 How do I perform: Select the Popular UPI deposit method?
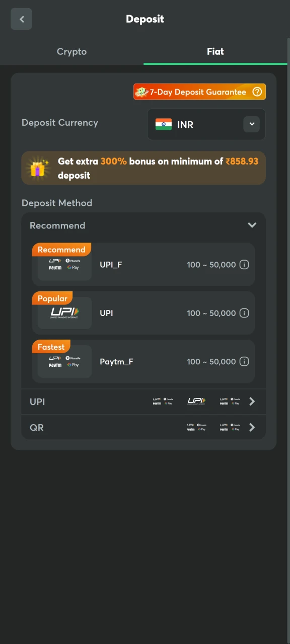tap(143, 313)
